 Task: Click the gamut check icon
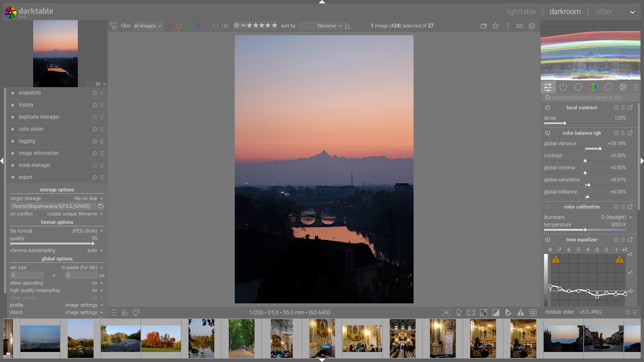pos(521,312)
